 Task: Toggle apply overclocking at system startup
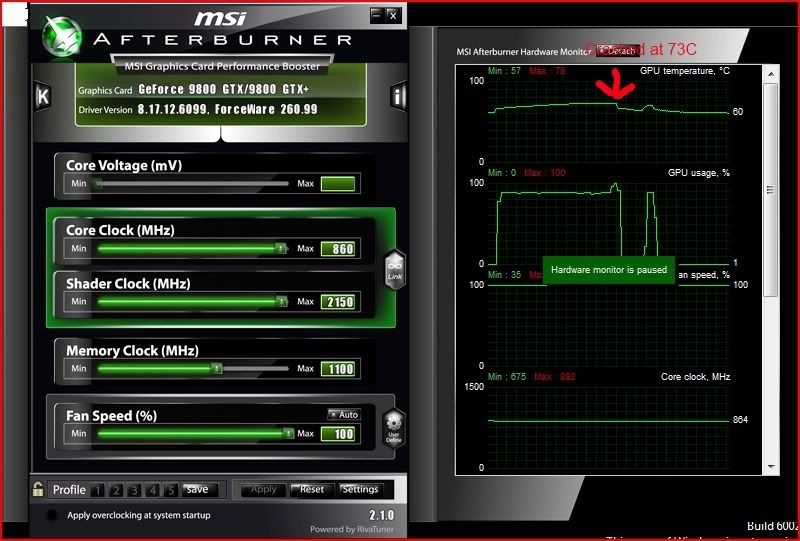(52, 515)
